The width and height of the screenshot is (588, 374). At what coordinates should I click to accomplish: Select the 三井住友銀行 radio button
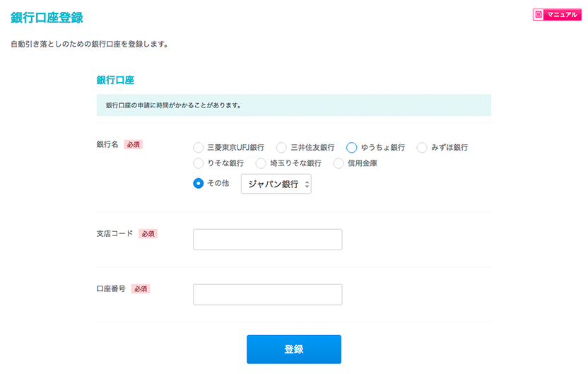(x=281, y=148)
